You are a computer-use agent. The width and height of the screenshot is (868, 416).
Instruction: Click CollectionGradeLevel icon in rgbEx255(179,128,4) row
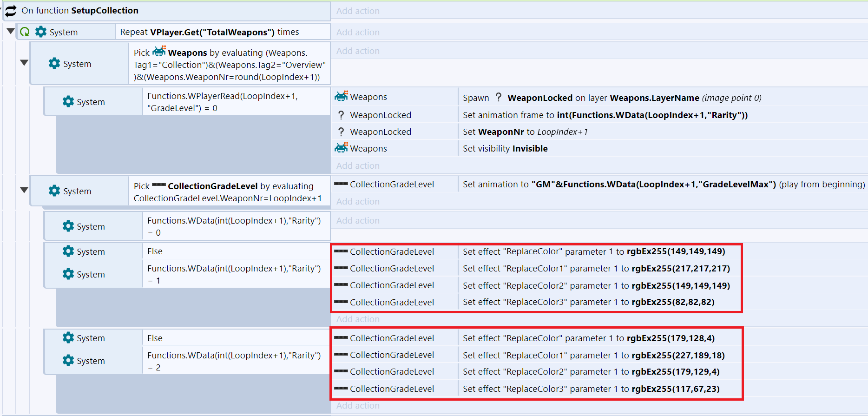341,337
